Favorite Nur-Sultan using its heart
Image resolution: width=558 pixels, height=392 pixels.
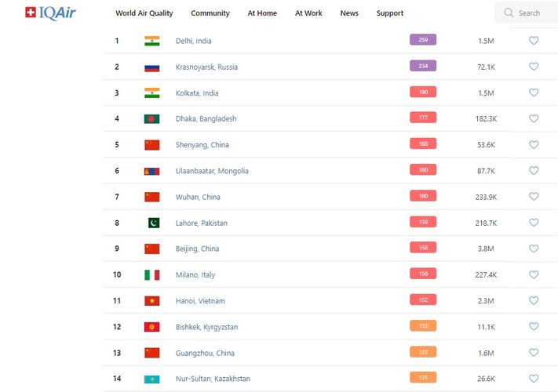[x=534, y=379]
